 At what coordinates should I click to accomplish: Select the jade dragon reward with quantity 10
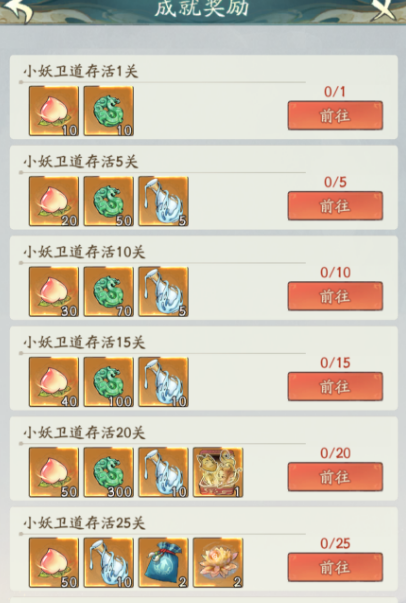(x=109, y=111)
